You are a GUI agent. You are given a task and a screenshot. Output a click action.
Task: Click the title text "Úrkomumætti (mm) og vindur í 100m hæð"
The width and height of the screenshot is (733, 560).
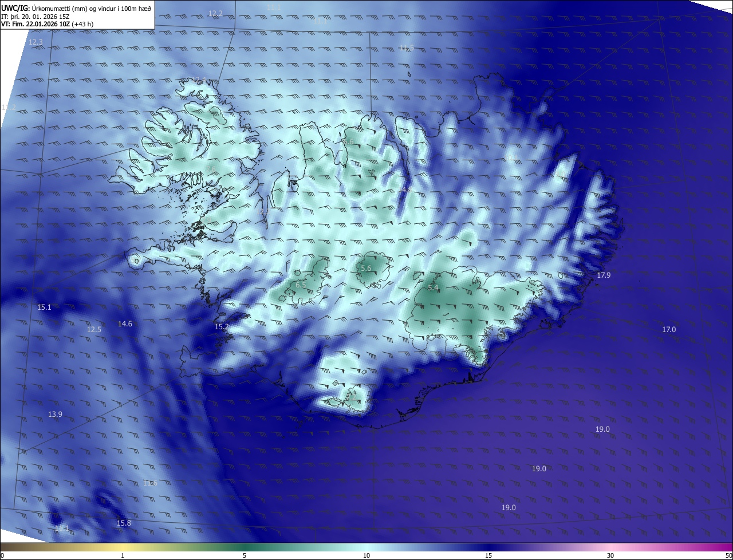pyautogui.click(x=91, y=8)
